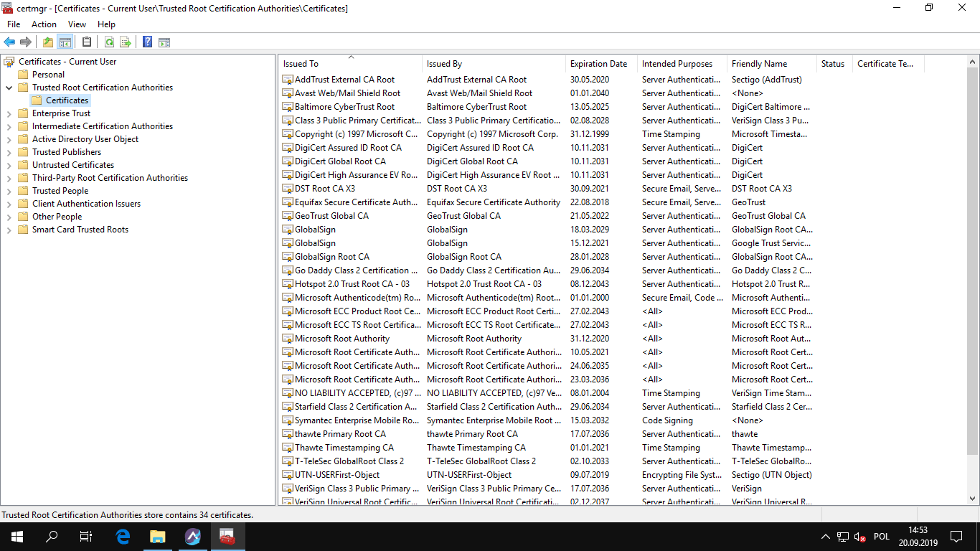The height and width of the screenshot is (551, 980).
Task: Select the Personal folder in the tree
Action: [48, 75]
